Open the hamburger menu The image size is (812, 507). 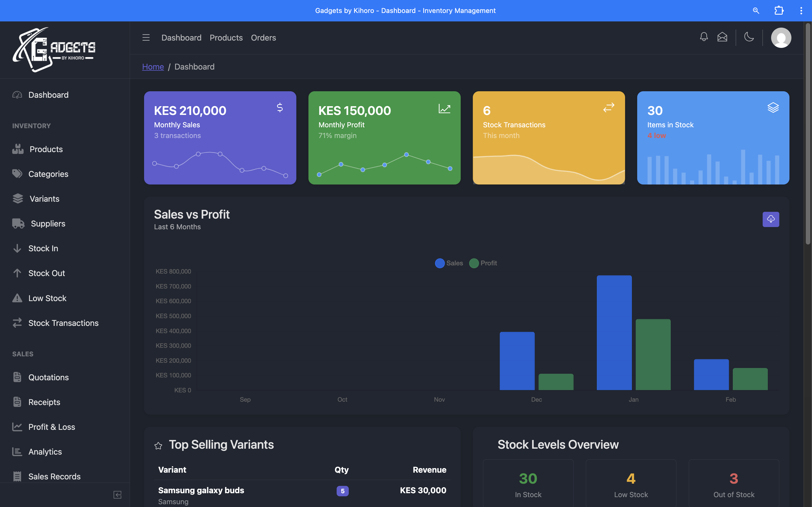(x=146, y=37)
